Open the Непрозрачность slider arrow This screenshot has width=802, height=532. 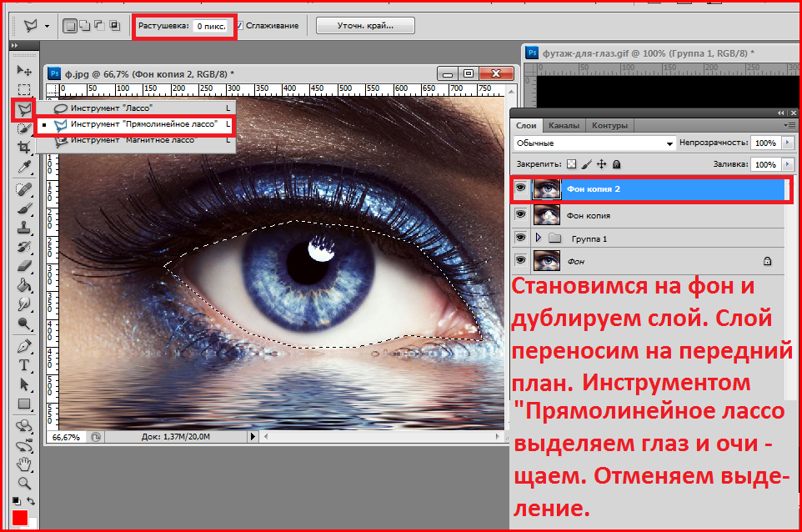pyautogui.click(x=788, y=143)
